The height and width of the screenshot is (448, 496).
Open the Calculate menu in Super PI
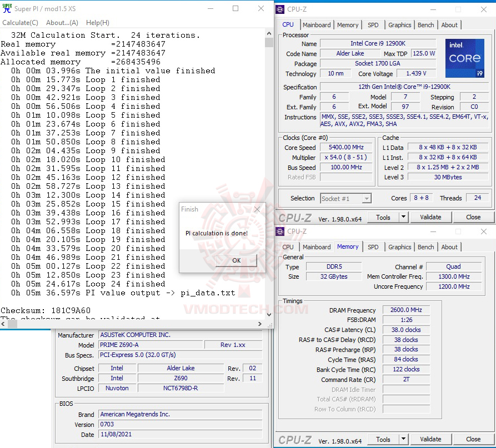tap(20, 23)
